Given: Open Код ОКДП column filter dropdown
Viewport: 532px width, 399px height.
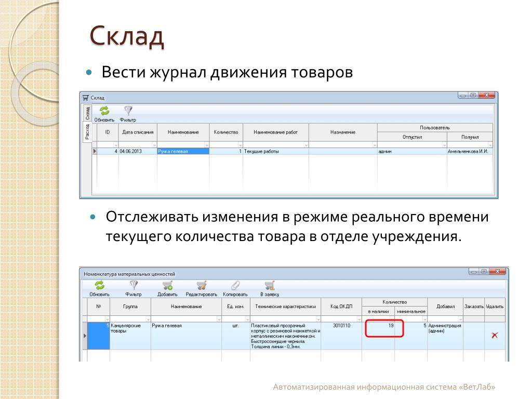Looking at the screenshot, I should click(359, 320).
